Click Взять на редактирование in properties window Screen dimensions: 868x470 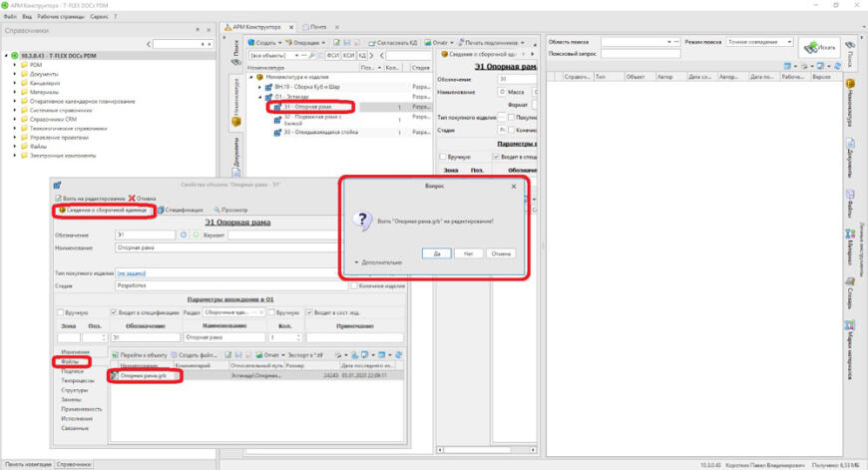coord(90,199)
